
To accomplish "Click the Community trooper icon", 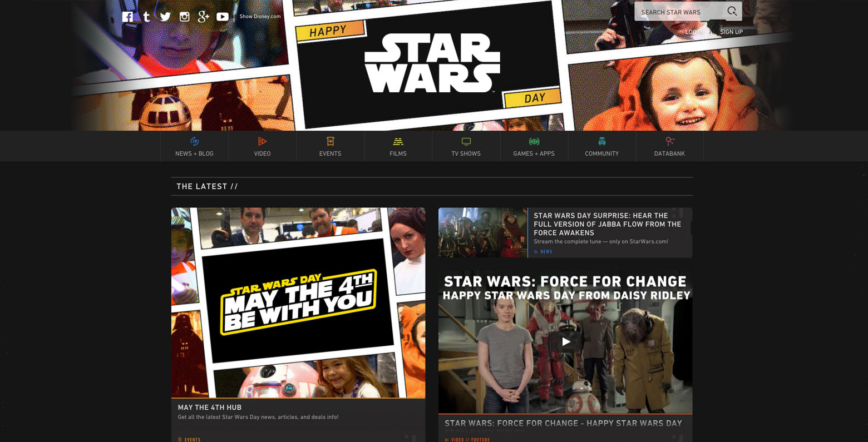I will click(602, 141).
